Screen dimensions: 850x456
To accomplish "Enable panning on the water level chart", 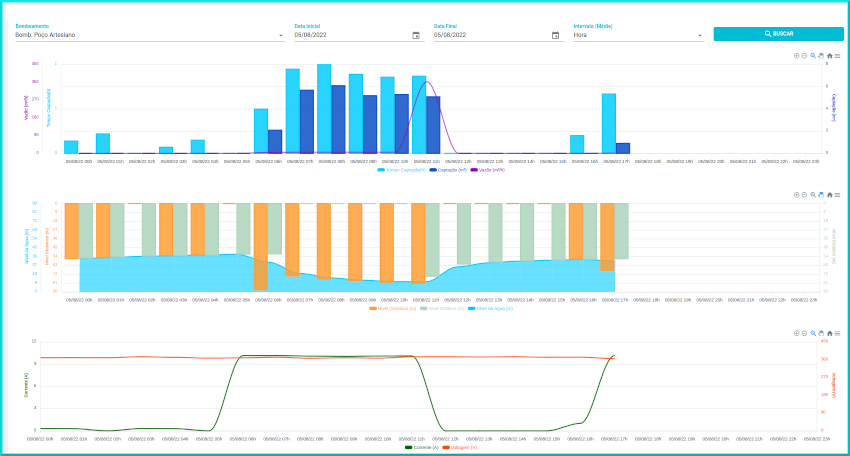I will coord(821,195).
